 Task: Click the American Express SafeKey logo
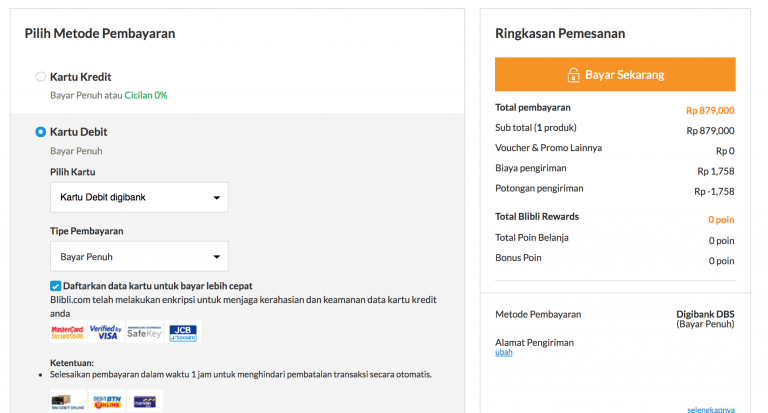coord(144,331)
